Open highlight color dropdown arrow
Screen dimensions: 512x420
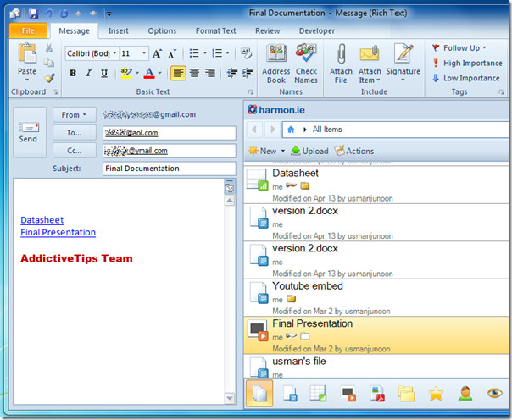[137, 73]
